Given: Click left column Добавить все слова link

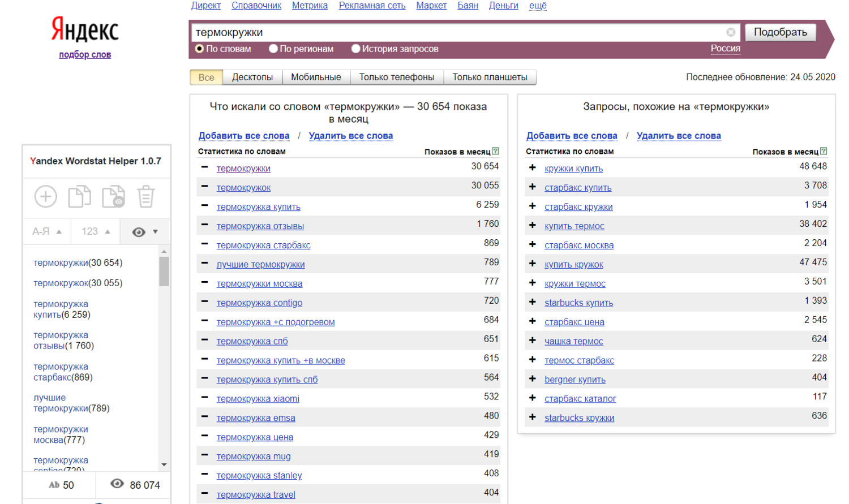Looking at the screenshot, I should [x=244, y=136].
